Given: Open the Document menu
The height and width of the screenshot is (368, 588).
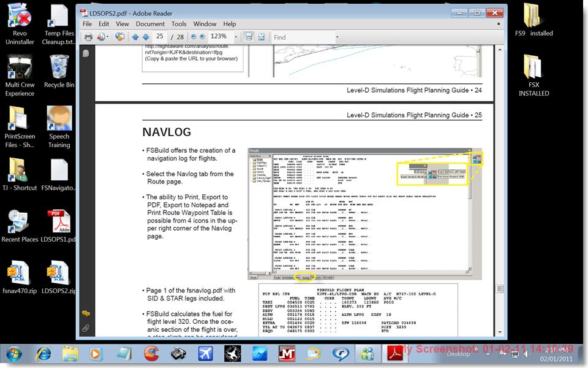Looking at the screenshot, I should (150, 24).
